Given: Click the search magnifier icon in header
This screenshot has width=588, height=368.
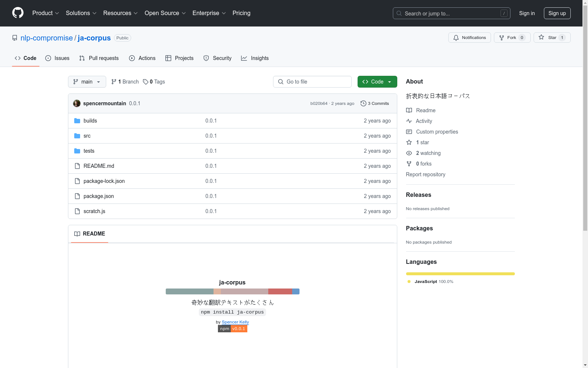Looking at the screenshot, I should click(399, 13).
